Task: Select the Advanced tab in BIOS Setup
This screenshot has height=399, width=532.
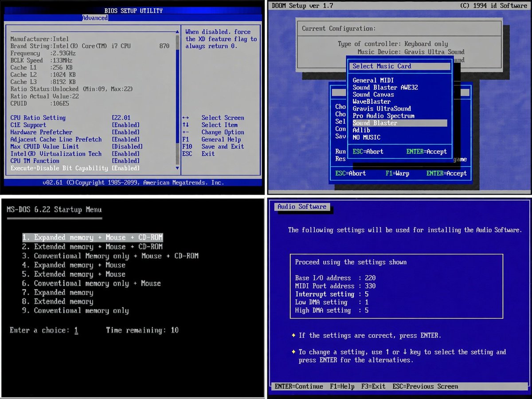Action: click(95, 18)
